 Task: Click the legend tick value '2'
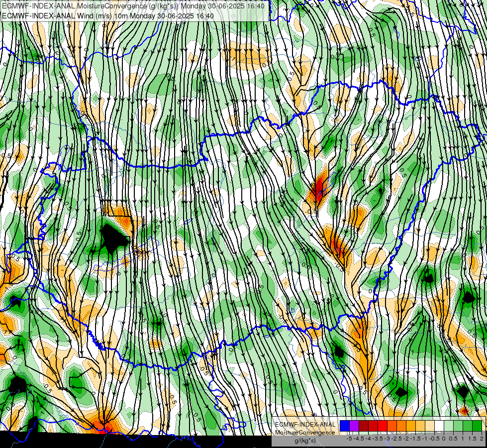(482, 439)
